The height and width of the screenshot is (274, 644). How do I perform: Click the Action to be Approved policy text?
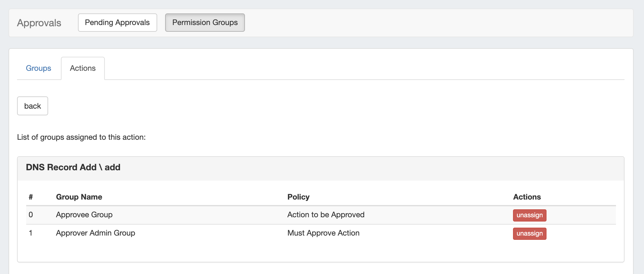coord(326,215)
